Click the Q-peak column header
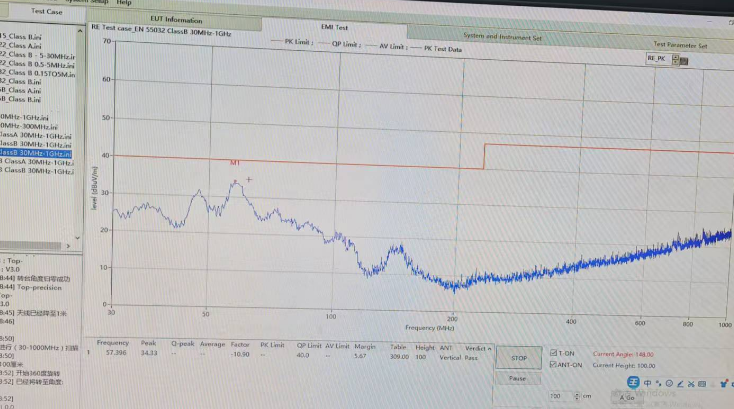734x409 pixels. 183,343
